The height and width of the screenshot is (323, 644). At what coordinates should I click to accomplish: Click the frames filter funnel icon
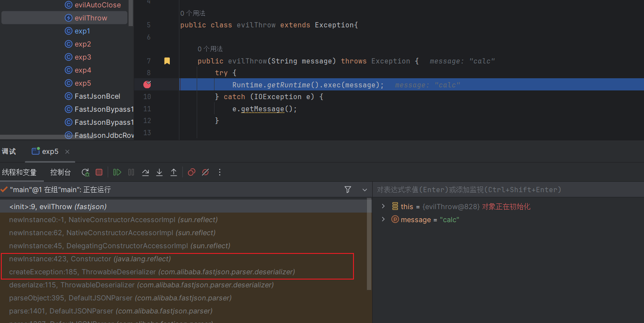347,190
